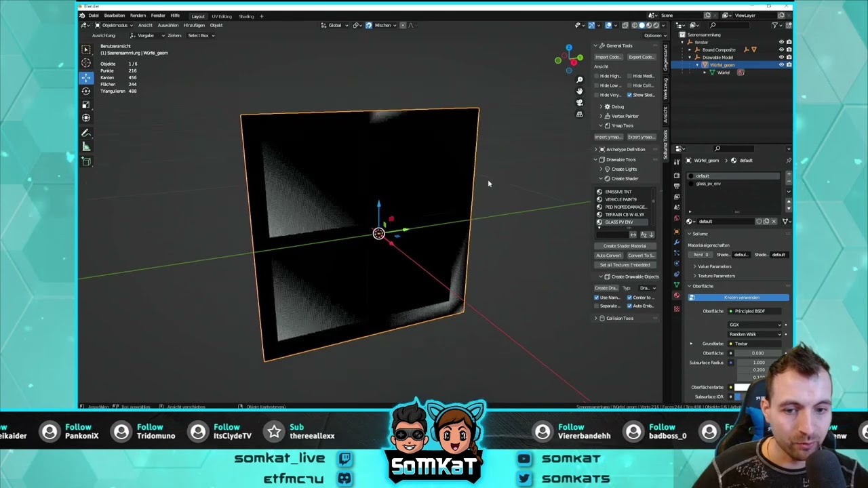868x488 pixels.
Task: Open the Objektmodus mode dropdown
Action: click(115, 25)
